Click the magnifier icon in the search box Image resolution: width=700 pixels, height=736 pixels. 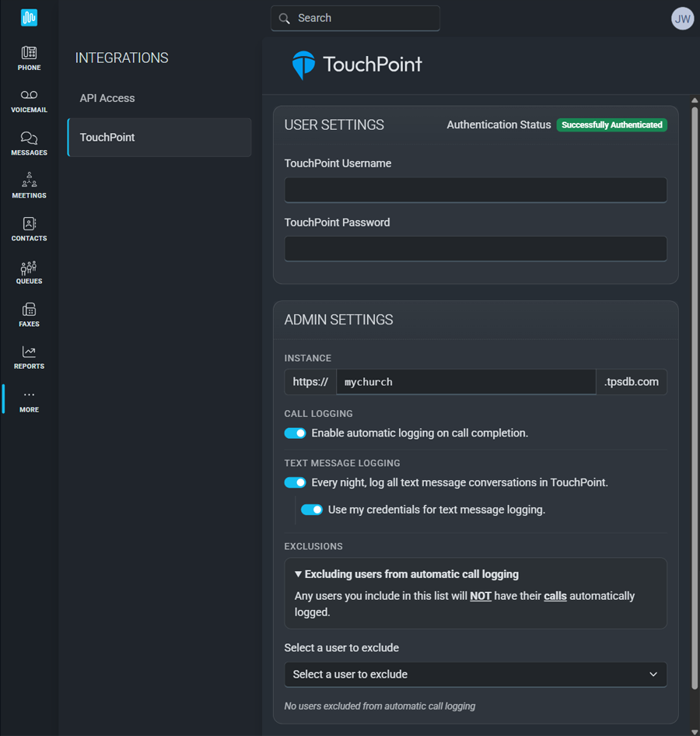pyautogui.click(x=285, y=19)
